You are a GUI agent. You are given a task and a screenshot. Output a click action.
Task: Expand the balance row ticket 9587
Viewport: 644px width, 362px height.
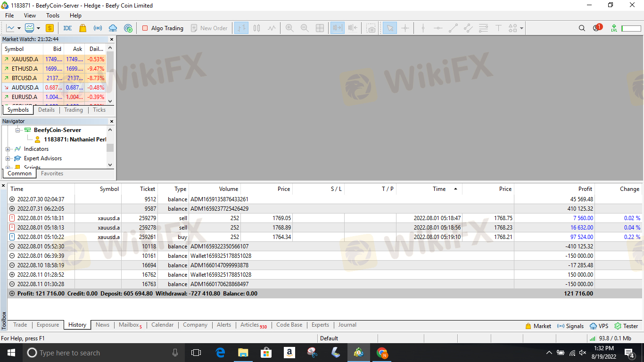point(12,209)
